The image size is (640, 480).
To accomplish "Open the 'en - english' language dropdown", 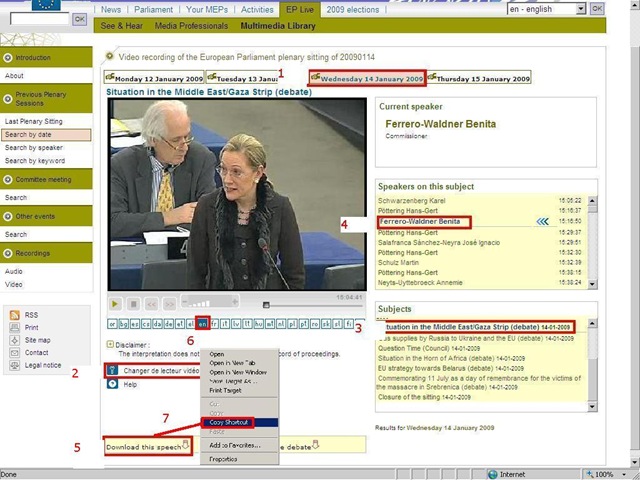I will coord(580,8).
